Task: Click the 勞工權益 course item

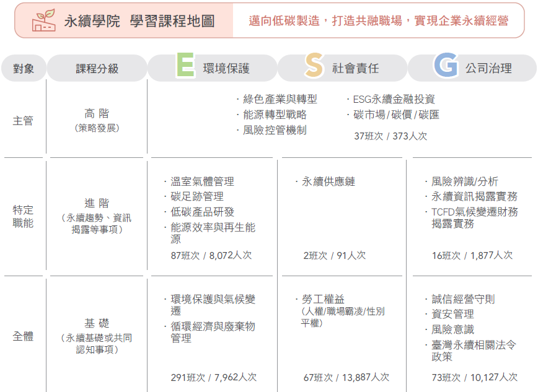Action: [x=324, y=299]
